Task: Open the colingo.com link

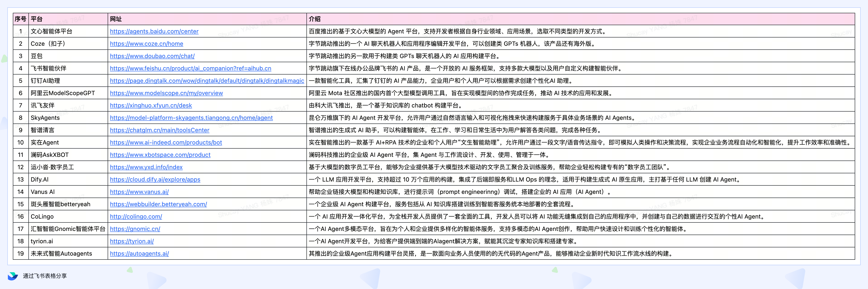Action: 136,216
